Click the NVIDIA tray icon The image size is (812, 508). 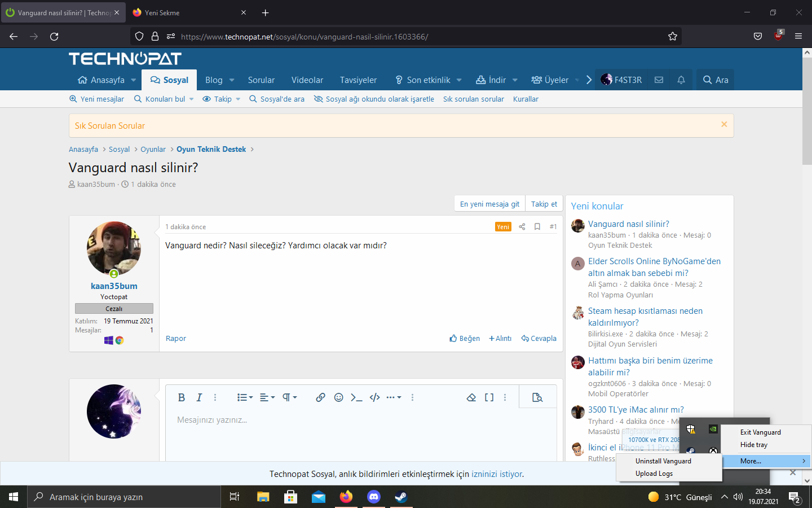713,429
